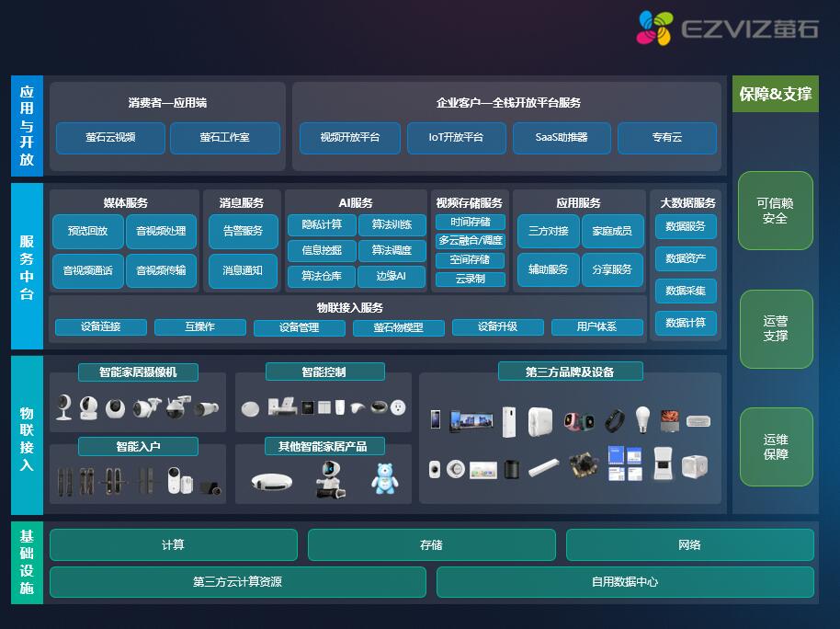Select the 三方对接 box
840x629 pixels.
548,231
